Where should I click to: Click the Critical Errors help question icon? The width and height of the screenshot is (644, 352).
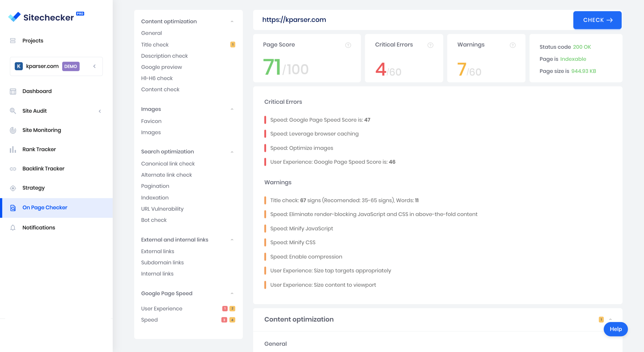click(x=430, y=45)
